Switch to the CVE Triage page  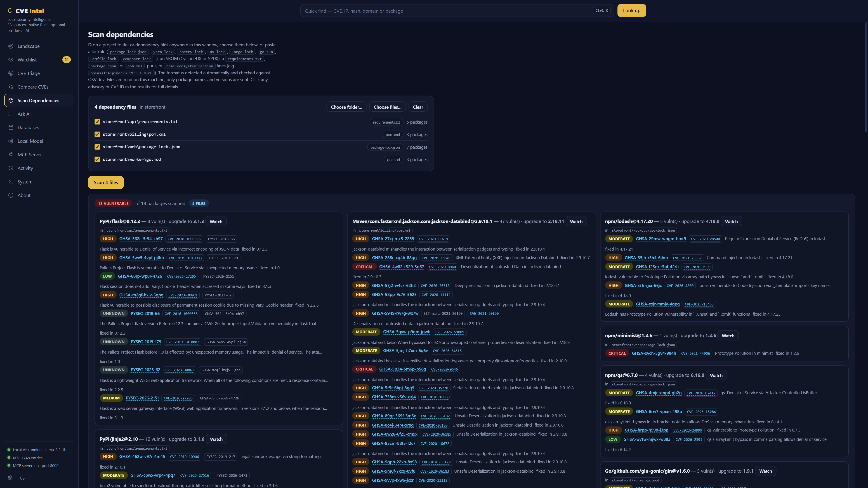39,73
